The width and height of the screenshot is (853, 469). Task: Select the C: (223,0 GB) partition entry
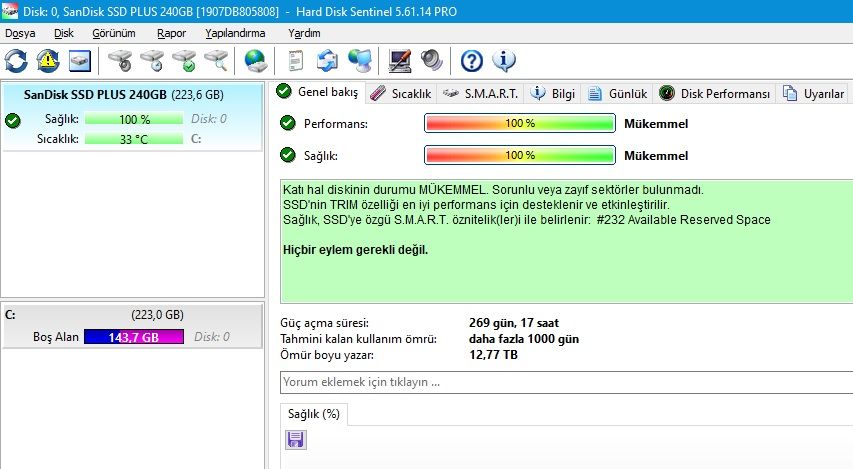pos(132,326)
